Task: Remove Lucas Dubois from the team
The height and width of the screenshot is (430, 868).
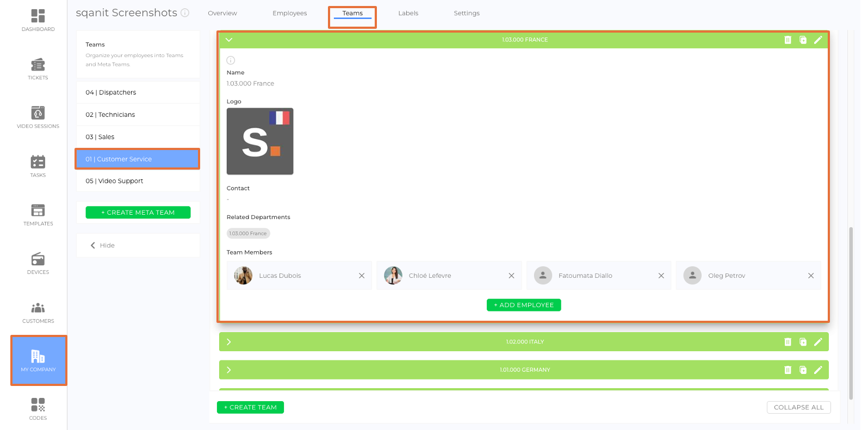Action: pyautogui.click(x=362, y=276)
